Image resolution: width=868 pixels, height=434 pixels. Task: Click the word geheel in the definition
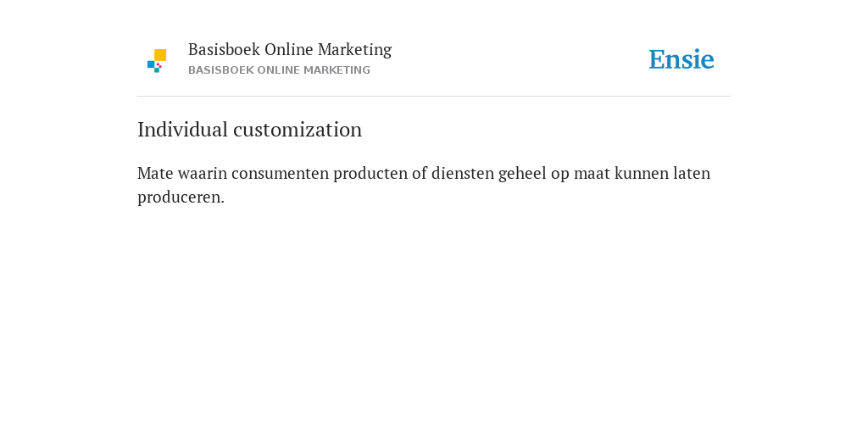click(522, 174)
